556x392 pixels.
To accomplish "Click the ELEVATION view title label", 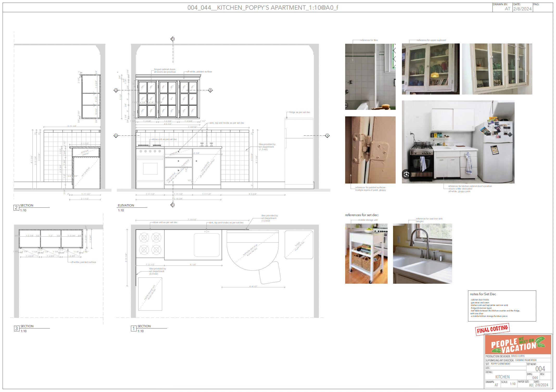I will coord(126,205).
